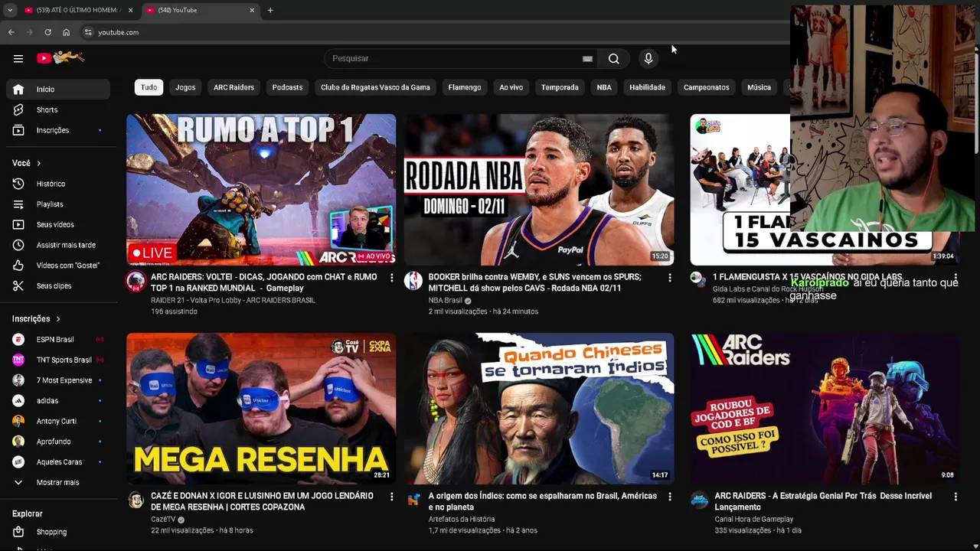Select the Flamengo filter chip
Screen dimensions: 980x551
coord(465,87)
